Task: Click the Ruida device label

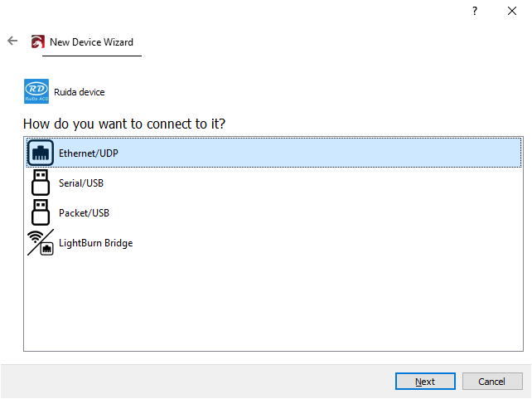Action: [80, 92]
